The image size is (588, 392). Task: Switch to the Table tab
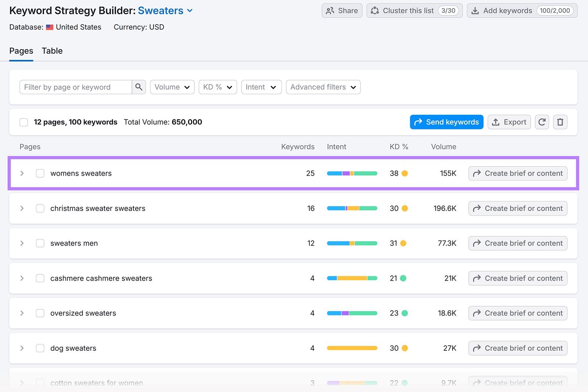52,51
